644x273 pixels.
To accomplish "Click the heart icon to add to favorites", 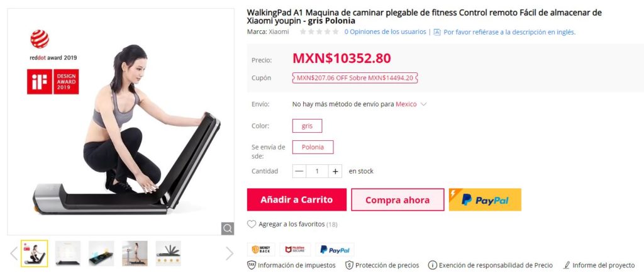I will pyautogui.click(x=252, y=224).
